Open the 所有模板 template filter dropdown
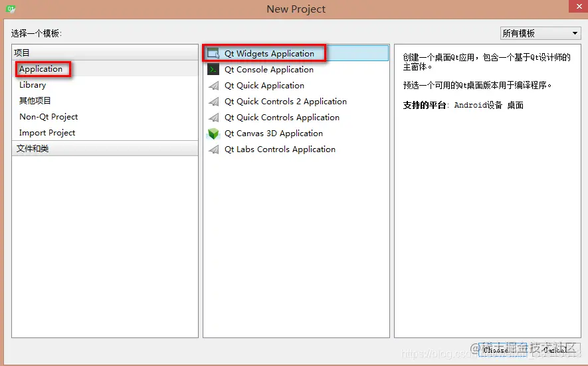The width and height of the screenshot is (588, 366). pos(540,33)
